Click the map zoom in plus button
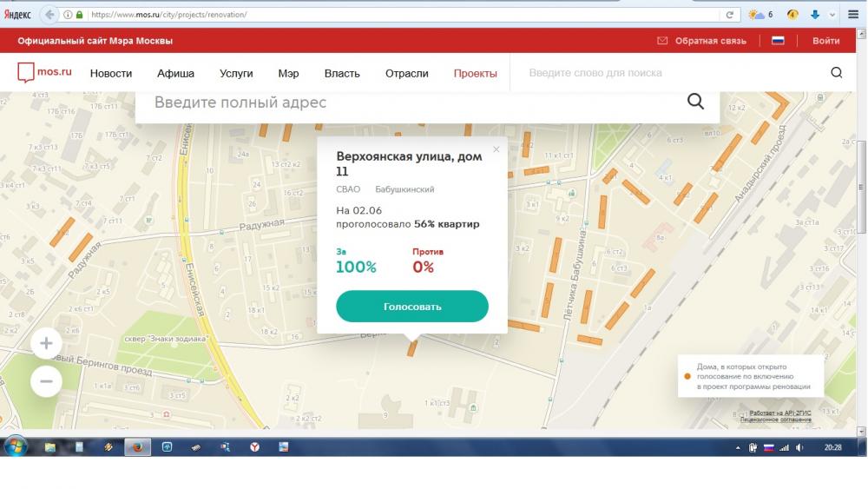Image resolution: width=868 pixels, height=489 pixels. click(x=46, y=343)
